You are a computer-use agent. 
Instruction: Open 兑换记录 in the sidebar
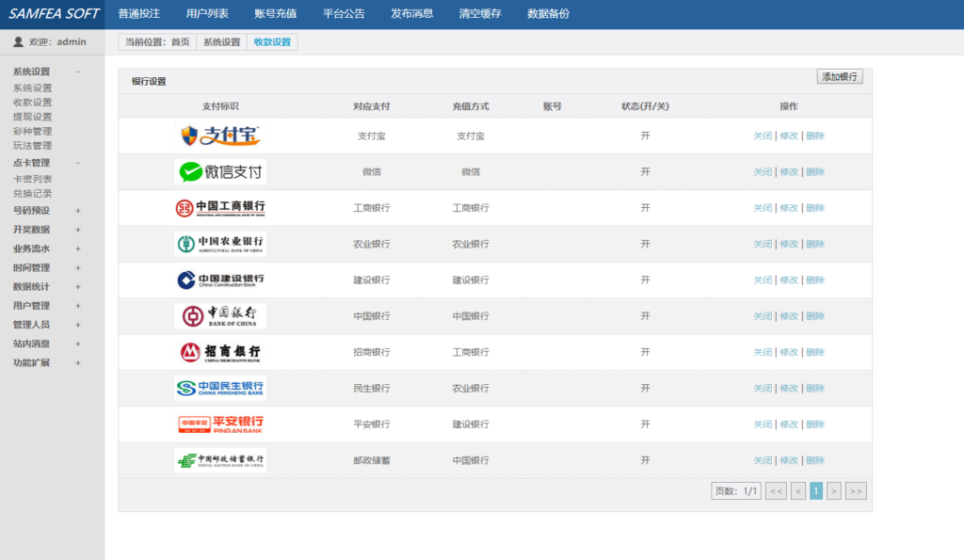pos(33,194)
